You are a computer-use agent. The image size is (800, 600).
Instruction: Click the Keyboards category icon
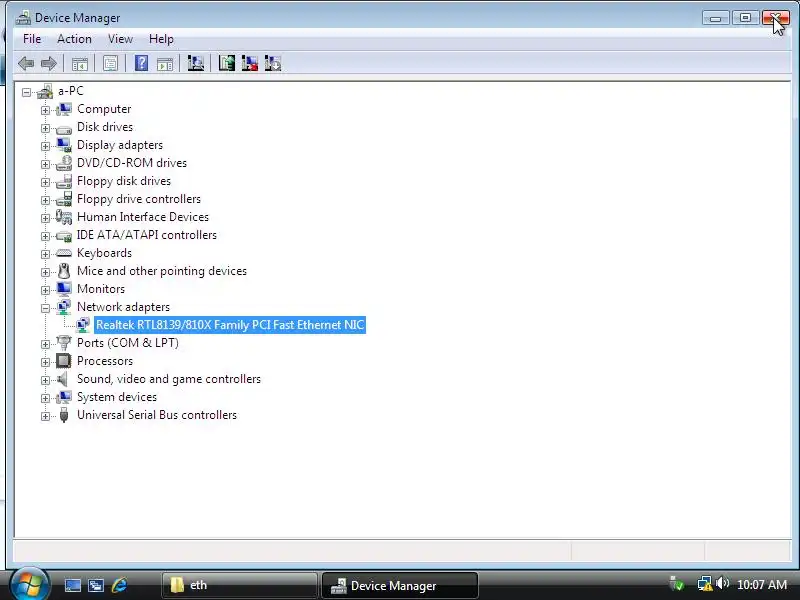(64, 253)
